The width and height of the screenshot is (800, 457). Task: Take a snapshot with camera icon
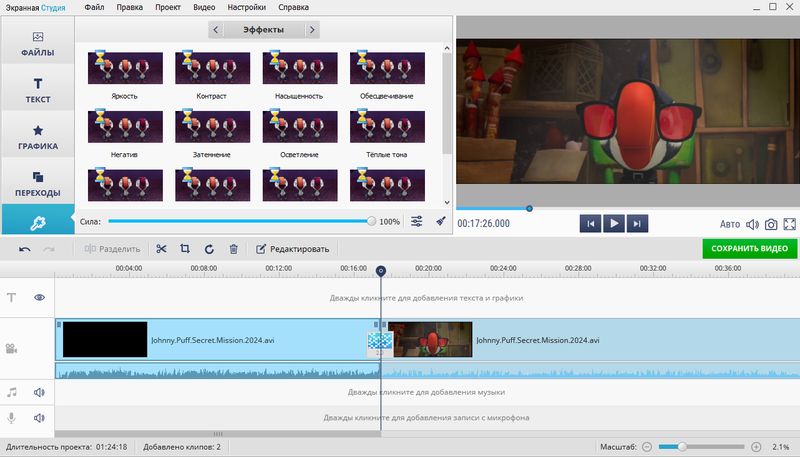tap(771, 224)
